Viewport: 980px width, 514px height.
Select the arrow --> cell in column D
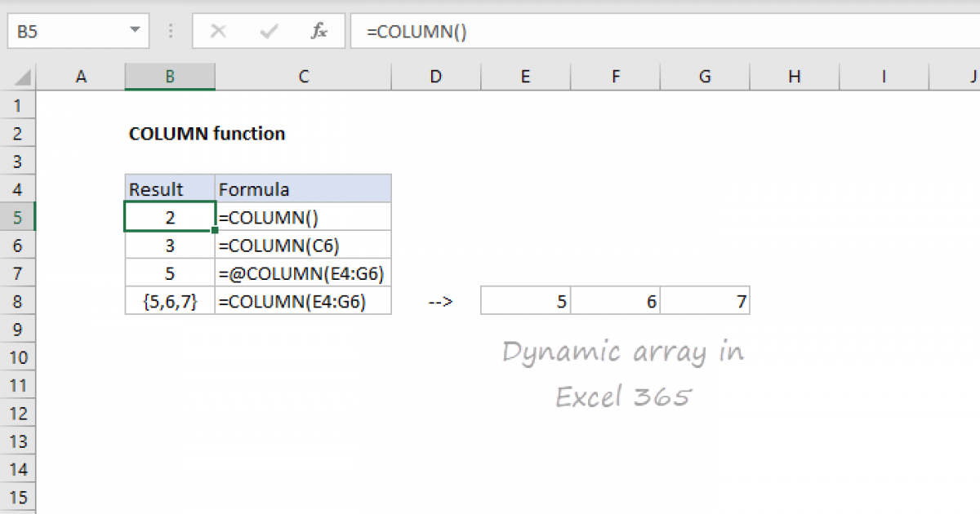[436, 302]
